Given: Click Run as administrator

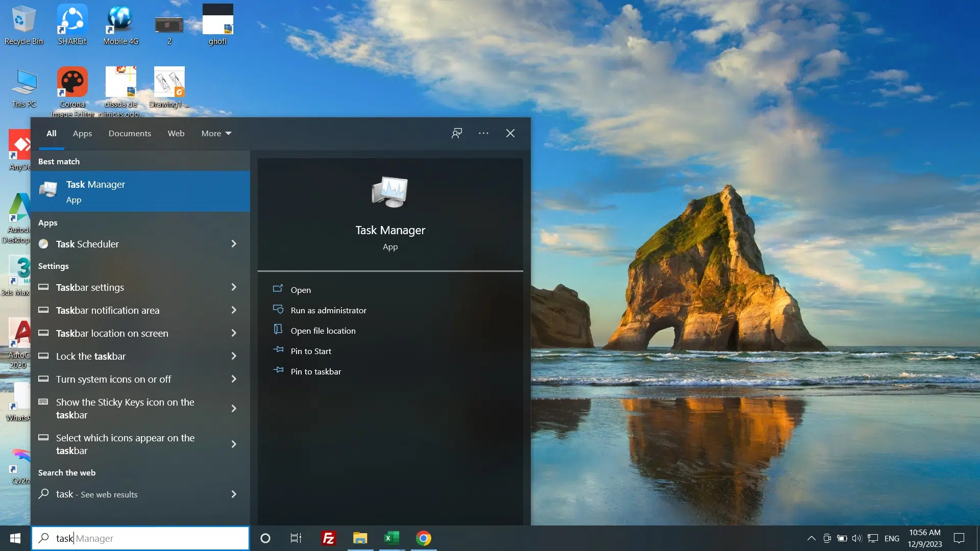Looking at the screenshot, I should (328, 310).
